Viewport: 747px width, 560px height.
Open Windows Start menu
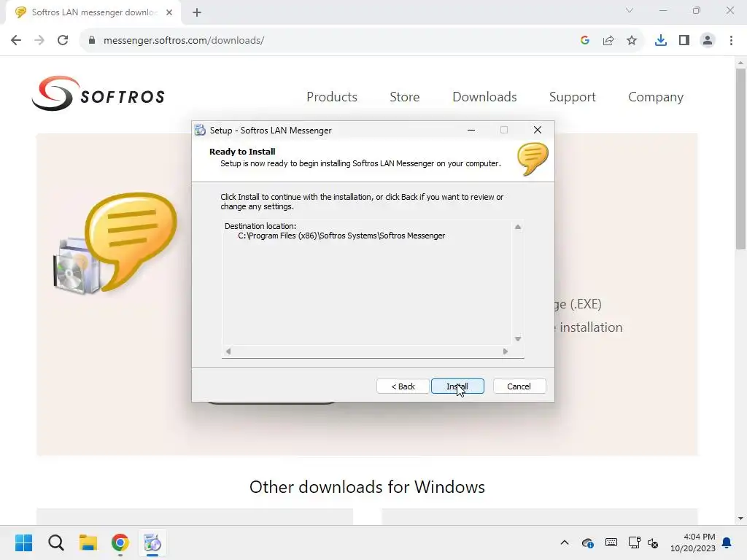click(24, 542)
